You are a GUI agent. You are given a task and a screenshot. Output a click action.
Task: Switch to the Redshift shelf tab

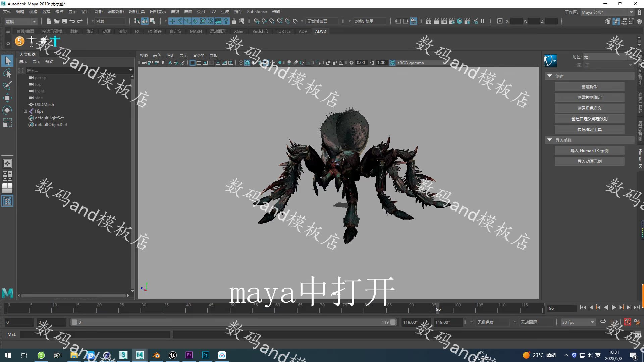[260, 32]
